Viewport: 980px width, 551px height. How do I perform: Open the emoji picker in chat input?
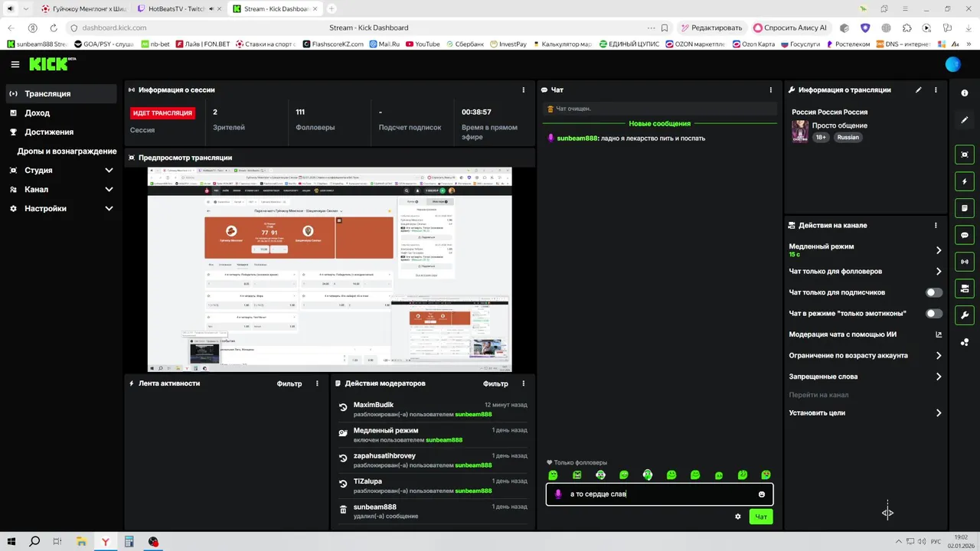point(762,494)
